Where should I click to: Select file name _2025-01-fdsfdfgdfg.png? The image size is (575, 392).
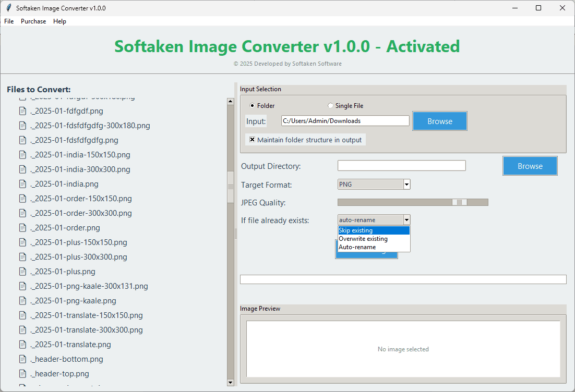[75, 140]
